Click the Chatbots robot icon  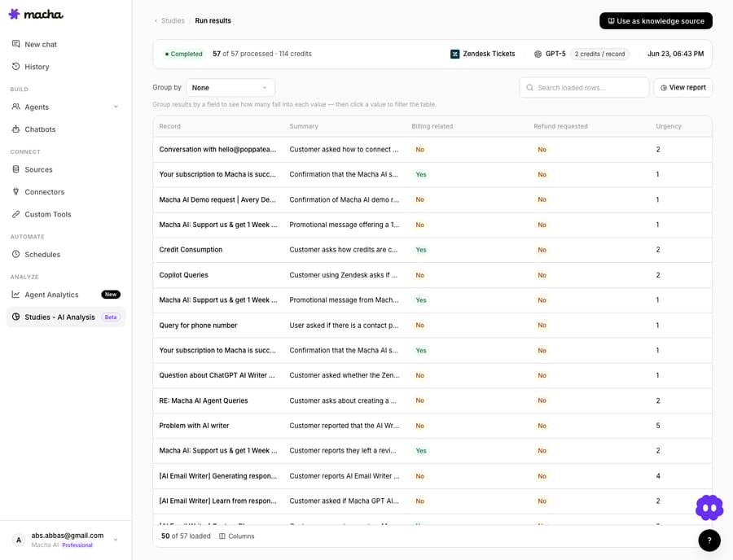coord(16,129)
